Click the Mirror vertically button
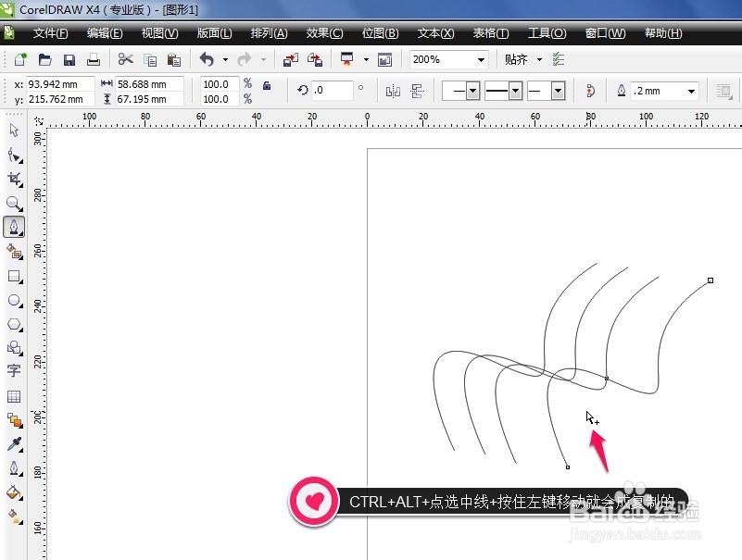The height and width of the screenshot is (560, 742). (x=418, y=91)
